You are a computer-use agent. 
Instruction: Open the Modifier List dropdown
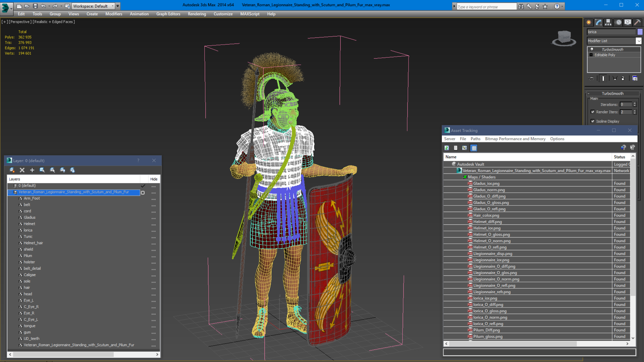click(638, 41)
